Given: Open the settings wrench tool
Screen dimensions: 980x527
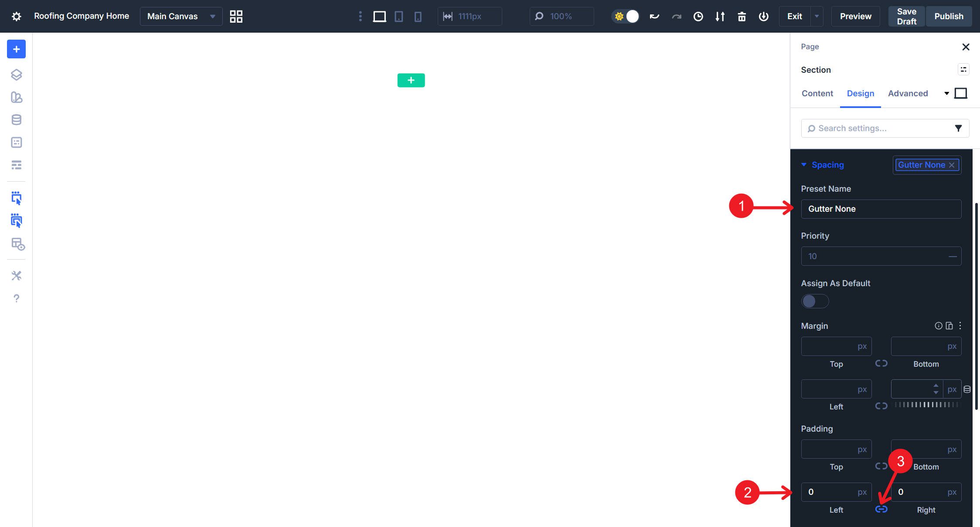Looking at the screenshot, I should point(16,275).
